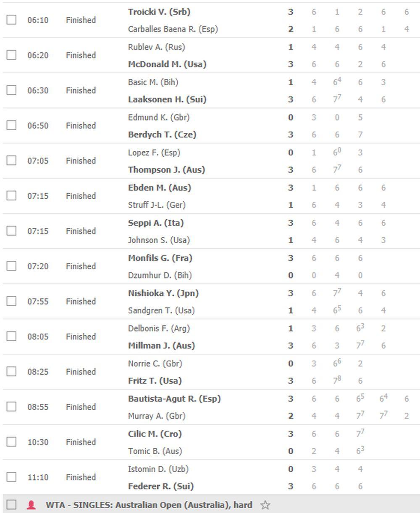The height and width of the screenshot is (513, 420).
Task: Check the box for Istomin vs Federer
Action: coord(11,477)
